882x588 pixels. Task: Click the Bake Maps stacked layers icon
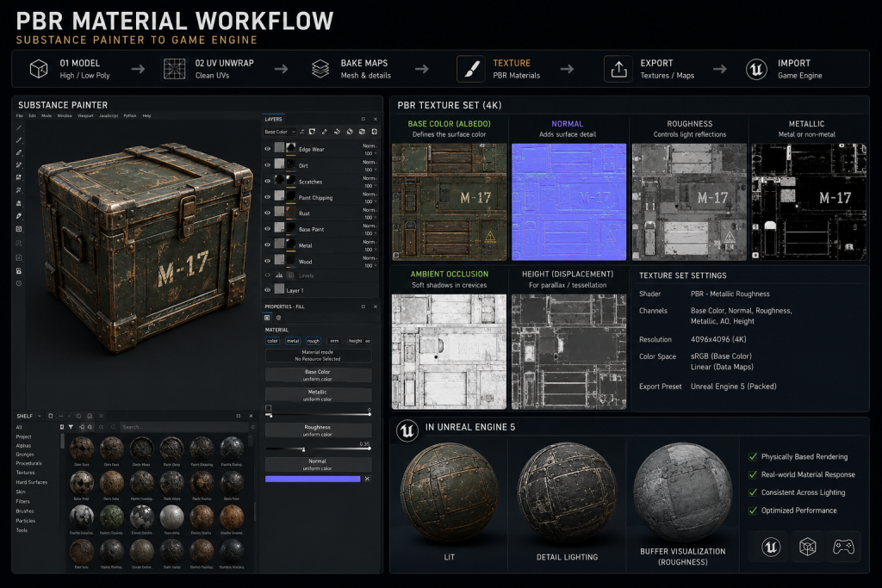click(x=320, y=69)
